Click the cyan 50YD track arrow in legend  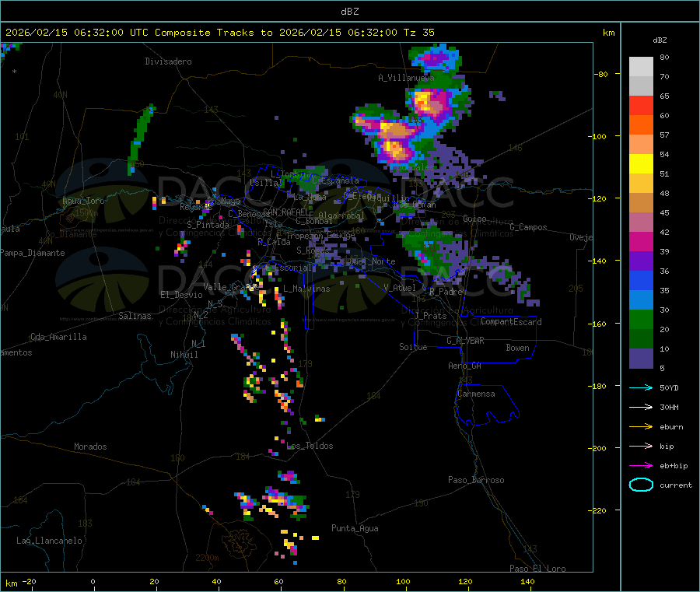click(x=641, y=387)
